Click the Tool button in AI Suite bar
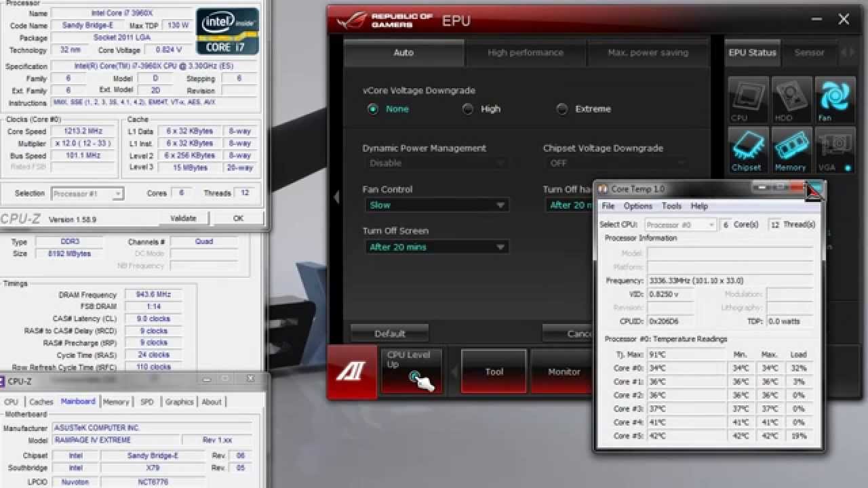 (494, 371)
